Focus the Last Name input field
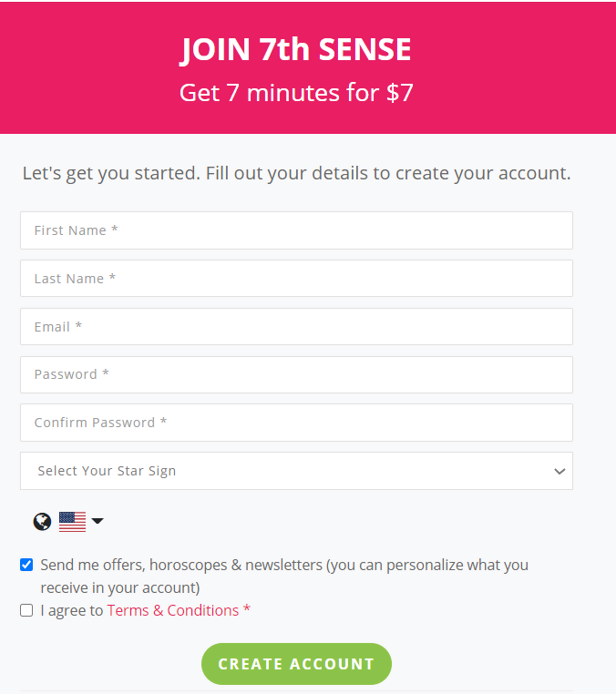This screenshot has height=694, width=616. [x=296, y=279]
